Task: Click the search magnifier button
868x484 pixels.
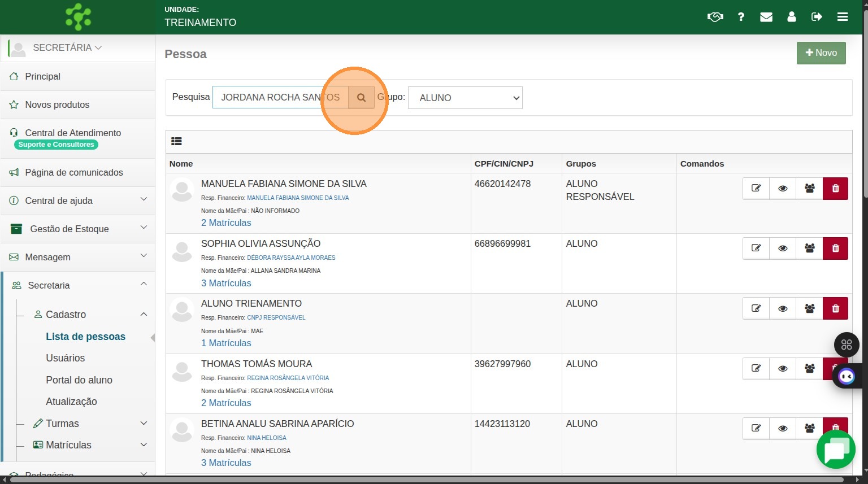Action: tap(361, 97)
